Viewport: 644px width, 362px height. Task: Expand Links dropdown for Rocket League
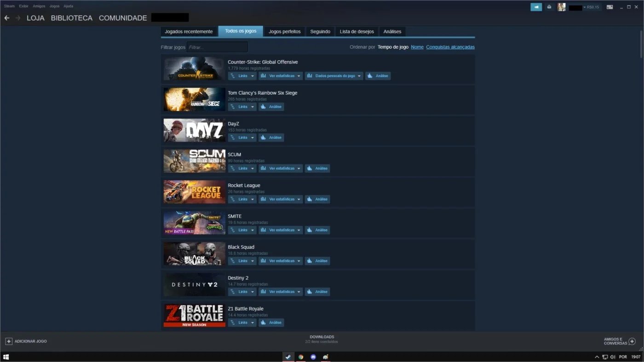pyautogui.click(x=242, y=199)
